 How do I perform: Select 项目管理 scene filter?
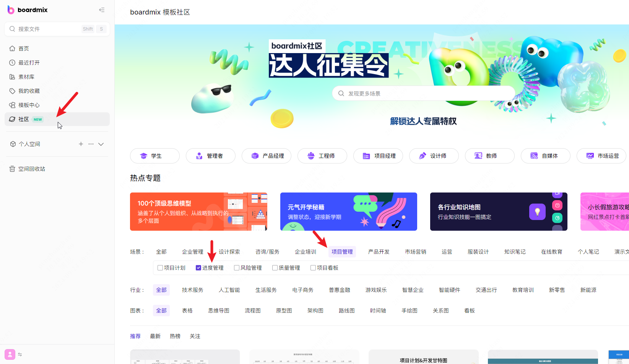coord(342,252)
